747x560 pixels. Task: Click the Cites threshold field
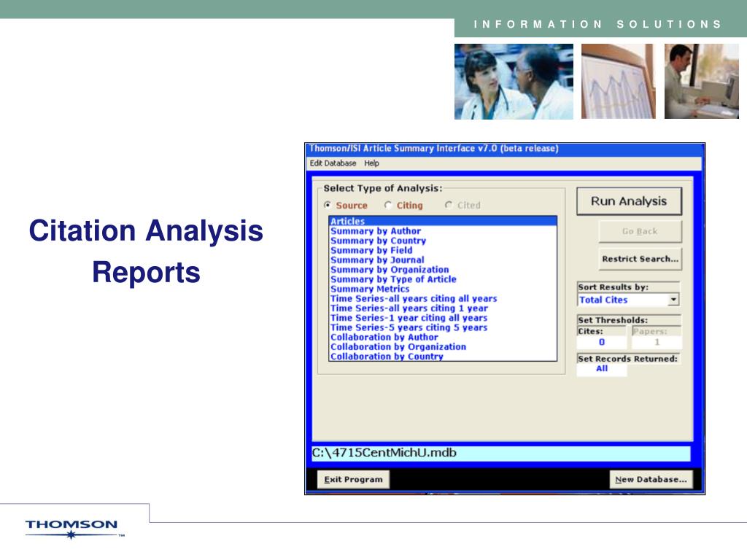[x=601, y=343]
